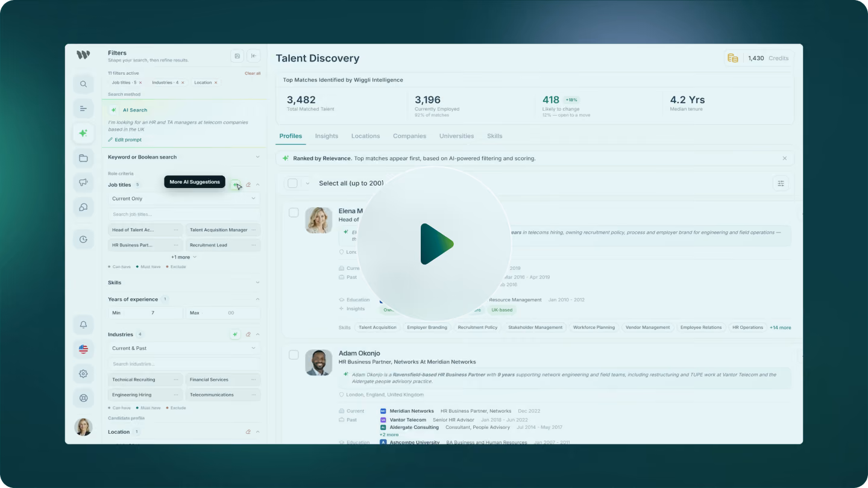Image resolution: width=868 pixels, height=488 pixels.
Task: Open the dropdown arrow beside Select all
Action: [307, 183]
